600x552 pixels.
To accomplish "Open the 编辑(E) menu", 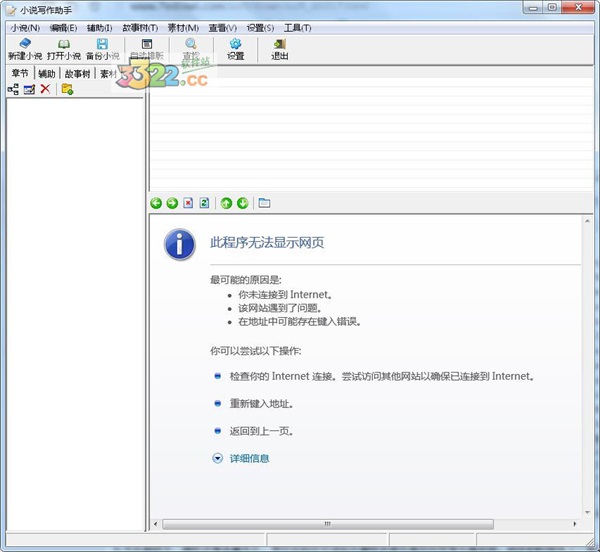I will coord(64,28).
